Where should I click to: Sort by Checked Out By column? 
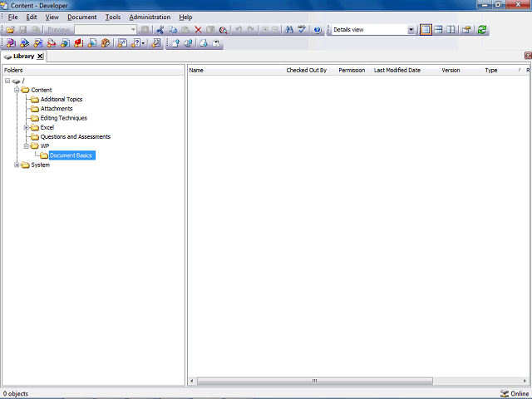pos(310,70)
